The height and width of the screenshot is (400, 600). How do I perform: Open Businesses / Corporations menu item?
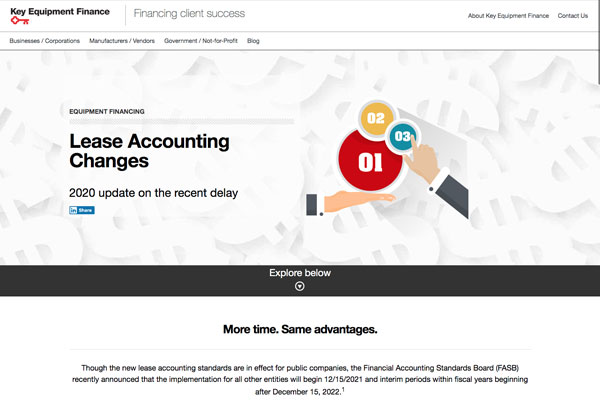click(44, 41)
